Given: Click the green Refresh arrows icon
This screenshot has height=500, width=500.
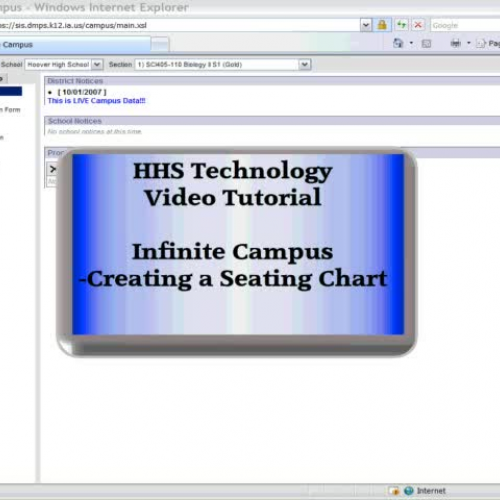Looking at the screenshot, I should click(x=402, y=25).
